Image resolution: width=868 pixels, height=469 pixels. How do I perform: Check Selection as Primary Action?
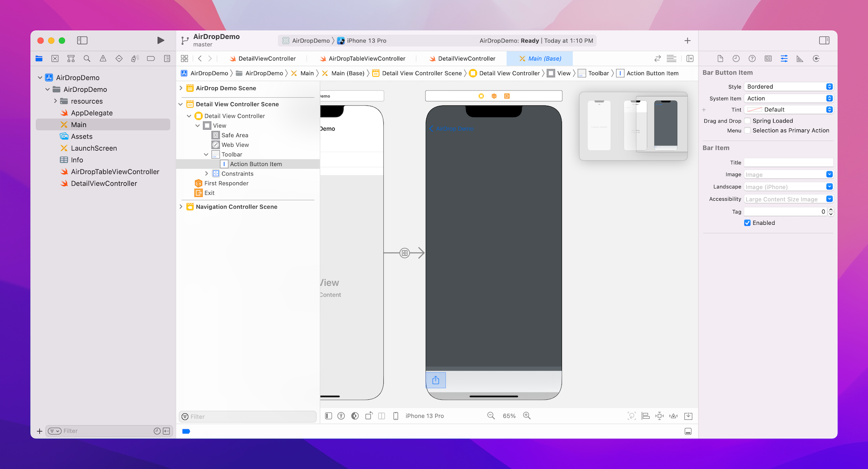(x=747, y=131)
